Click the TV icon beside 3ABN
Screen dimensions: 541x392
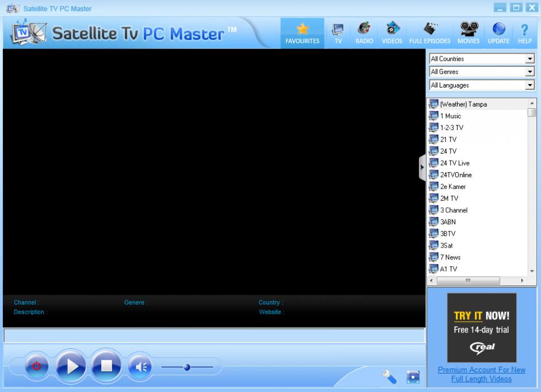click(433, 222)
